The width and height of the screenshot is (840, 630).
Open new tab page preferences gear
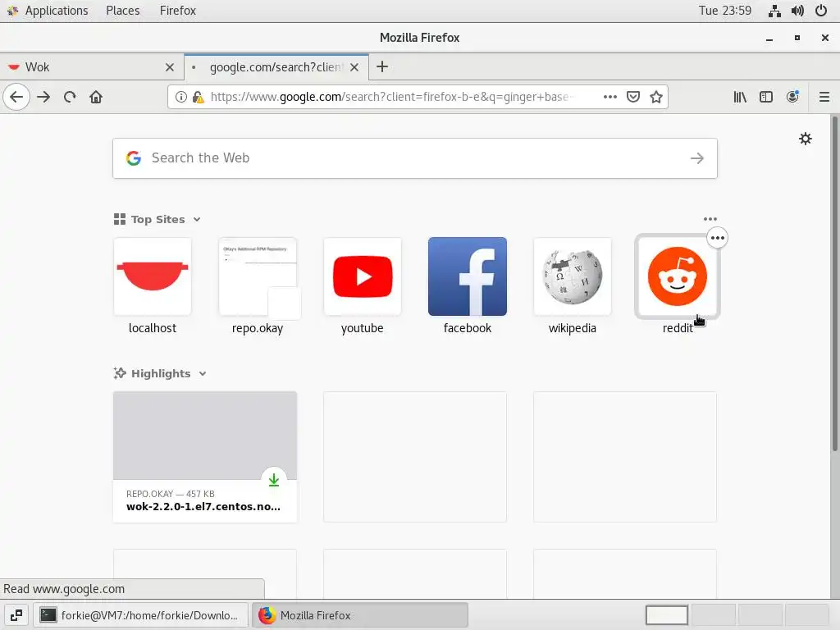806,139
